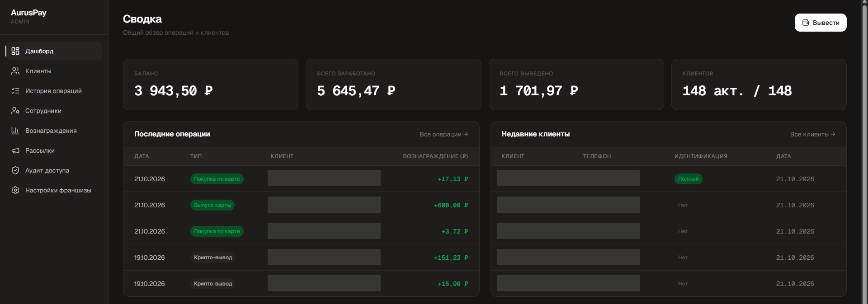Screen dimensions: 868x304
Task: Click the 19.10.2026 date in +15,90 ₽ row
Action: (150, 284)
